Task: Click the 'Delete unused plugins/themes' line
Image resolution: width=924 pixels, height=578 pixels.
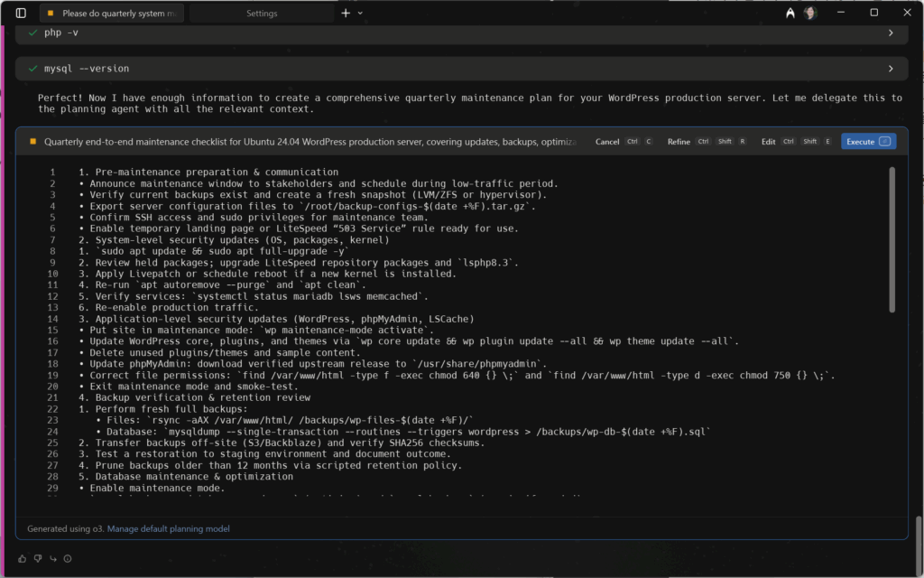Action: coord(220,353)
